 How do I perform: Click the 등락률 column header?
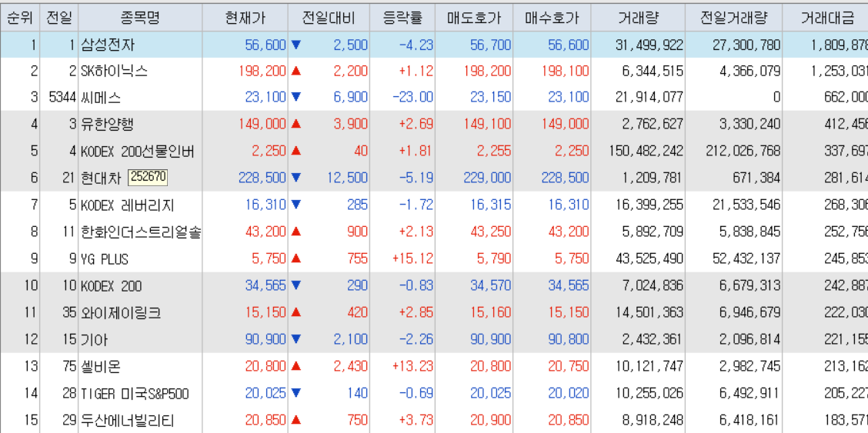[402, 18]
